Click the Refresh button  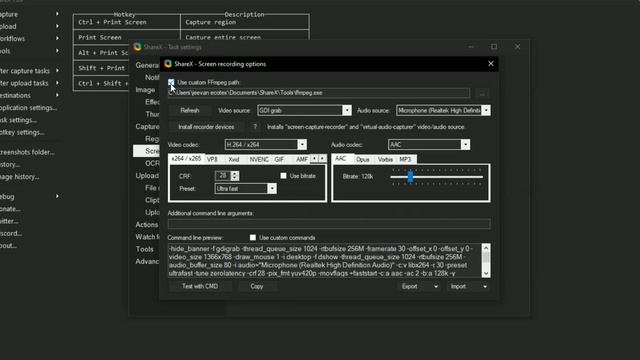tap(190, 110)
